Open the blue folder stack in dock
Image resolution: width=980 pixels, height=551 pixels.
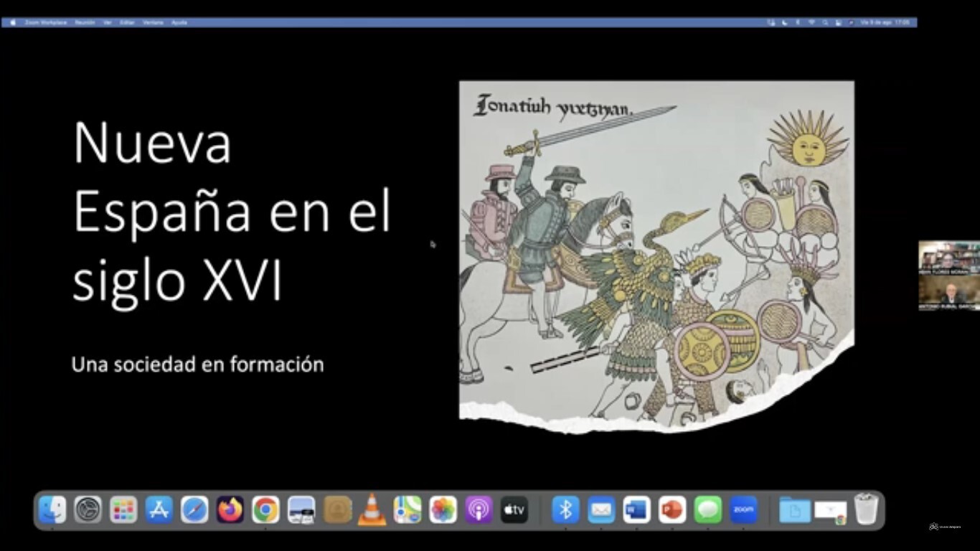click(795, 510)
